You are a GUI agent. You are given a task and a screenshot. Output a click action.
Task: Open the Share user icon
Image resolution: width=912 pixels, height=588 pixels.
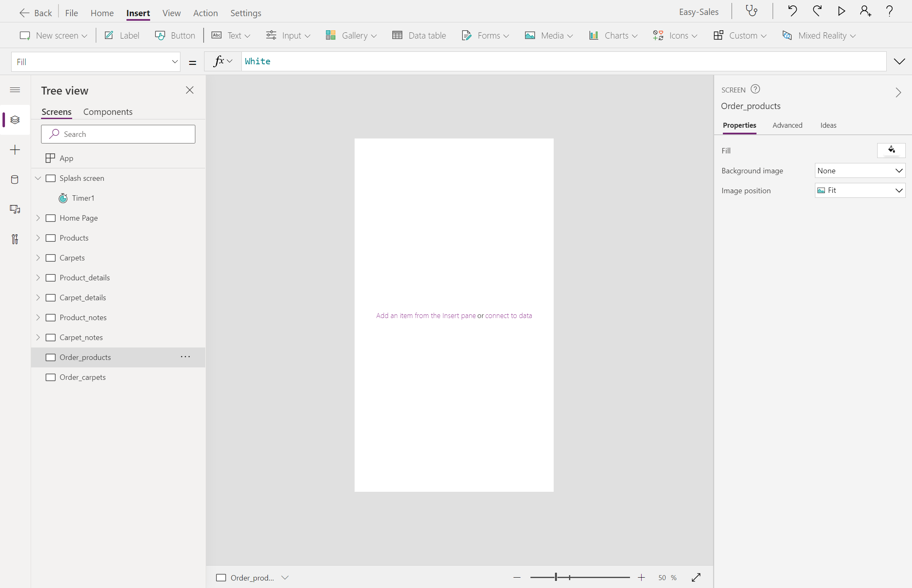865,11
